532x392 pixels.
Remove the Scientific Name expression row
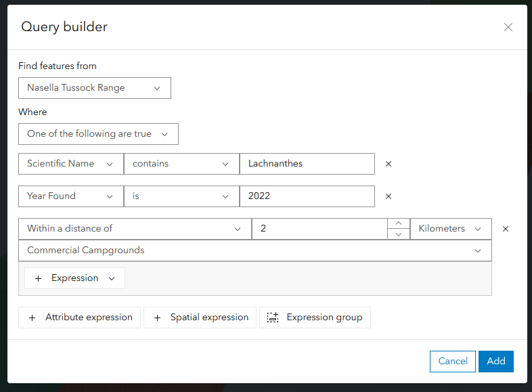[389, 164]
